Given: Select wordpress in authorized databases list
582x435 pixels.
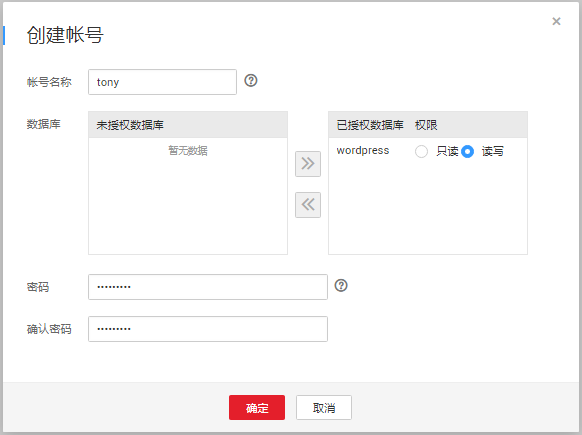Looking at the screenshot, I should pyautogui.click(x=363, y=150).
